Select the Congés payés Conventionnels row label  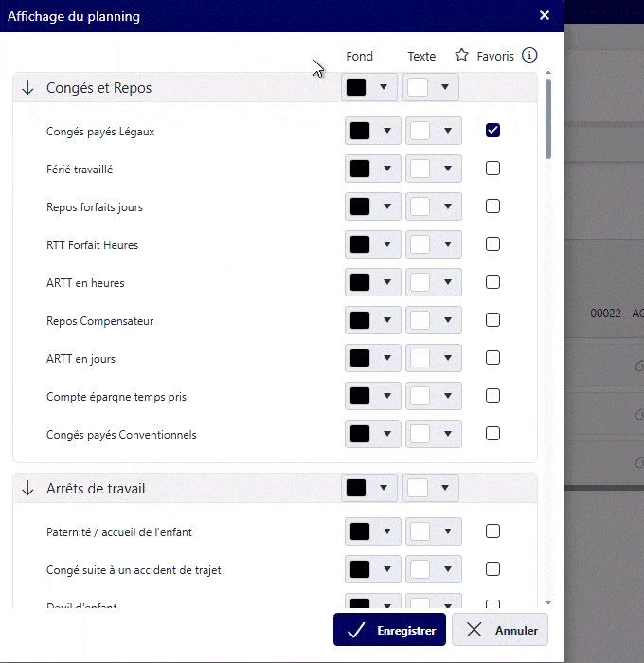click(x=121, y=435)
